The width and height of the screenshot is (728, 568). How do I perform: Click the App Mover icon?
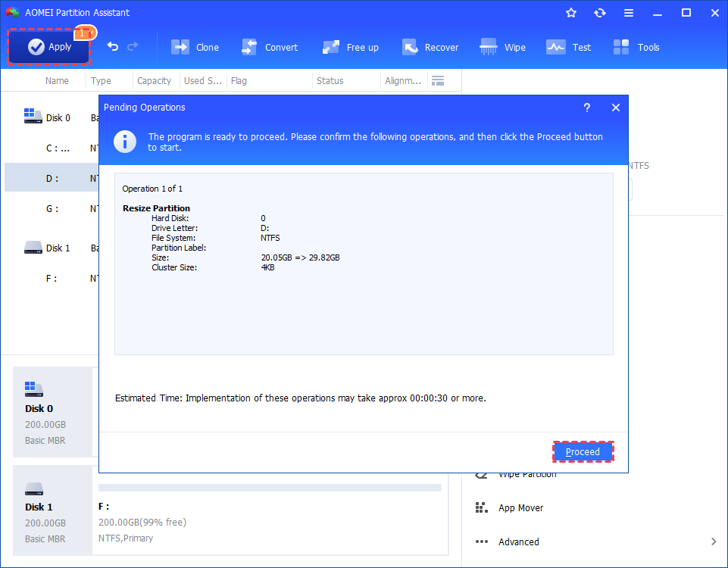click(x=482, y=507)
